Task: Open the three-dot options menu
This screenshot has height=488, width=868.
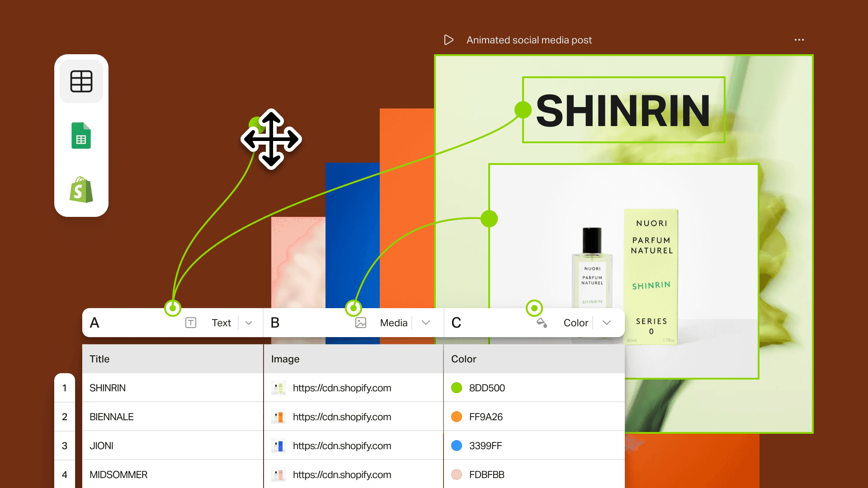Action: click(x=799, y=40)
